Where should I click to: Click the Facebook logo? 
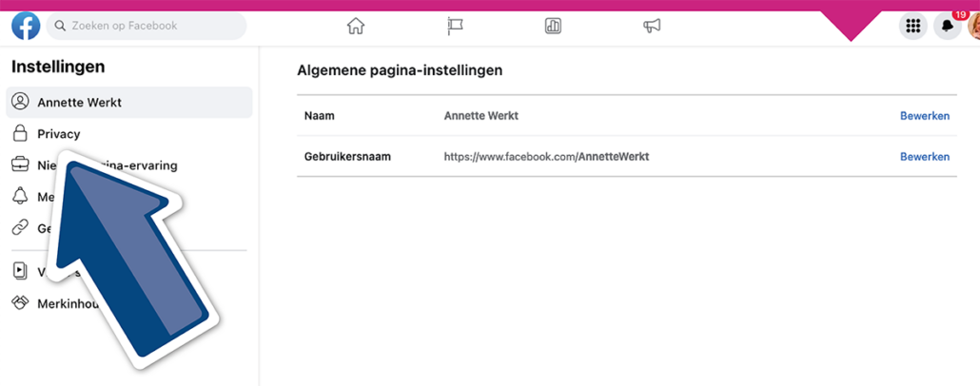tap(26, 26)
